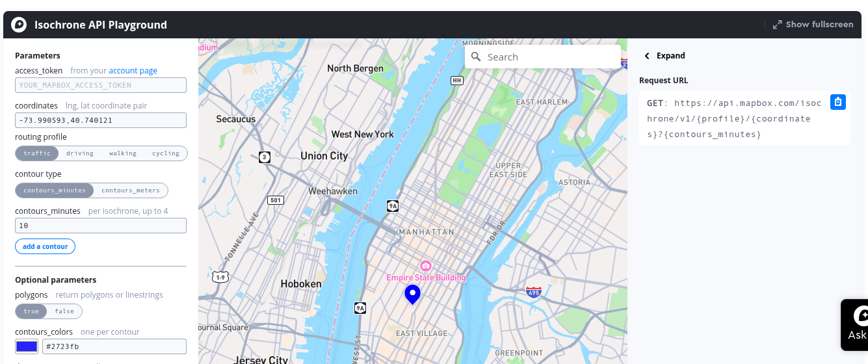This screenshot has width=868, height=364.
Task: Click the West New York label
Action: click(x=363, y=134)
